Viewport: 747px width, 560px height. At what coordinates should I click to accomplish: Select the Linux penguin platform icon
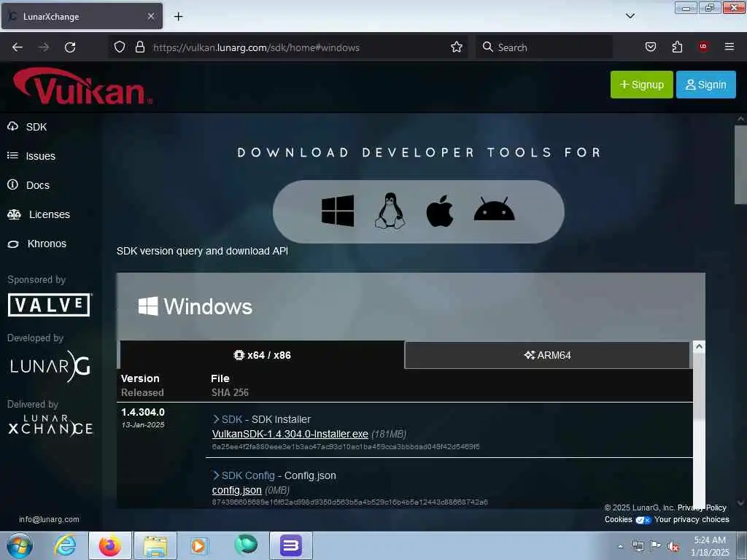tap(390, 211)
